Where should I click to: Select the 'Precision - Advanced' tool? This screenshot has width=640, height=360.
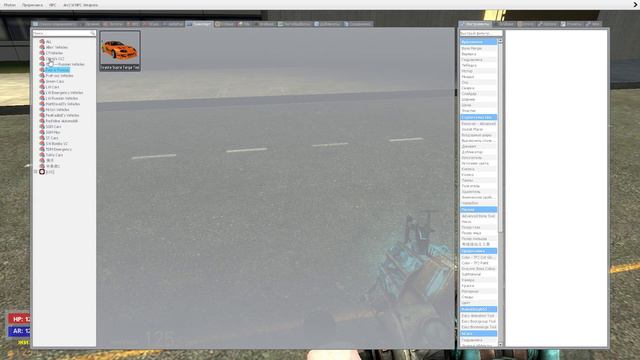pyautogui.click(x=478, y=123)
